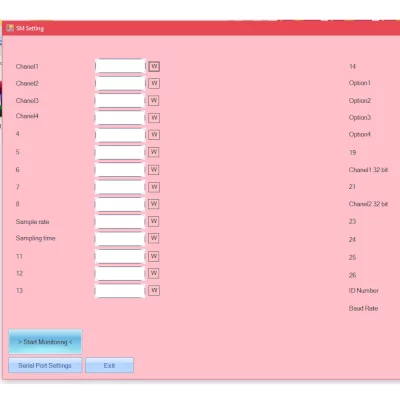Select the Sample rate input field
The width and height of the screenshot is (400, 400).
coord(120,222)
